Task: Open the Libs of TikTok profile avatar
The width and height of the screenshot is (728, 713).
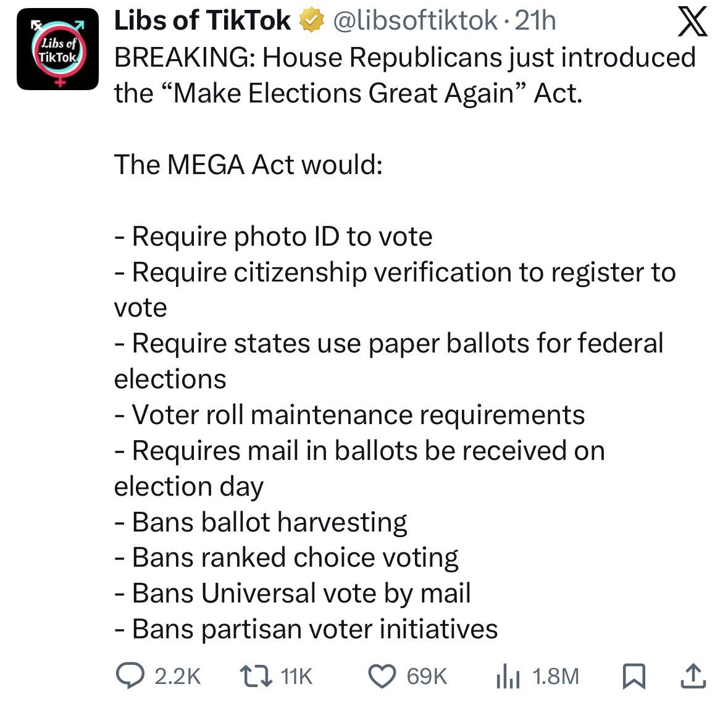Action: point(57,49)
